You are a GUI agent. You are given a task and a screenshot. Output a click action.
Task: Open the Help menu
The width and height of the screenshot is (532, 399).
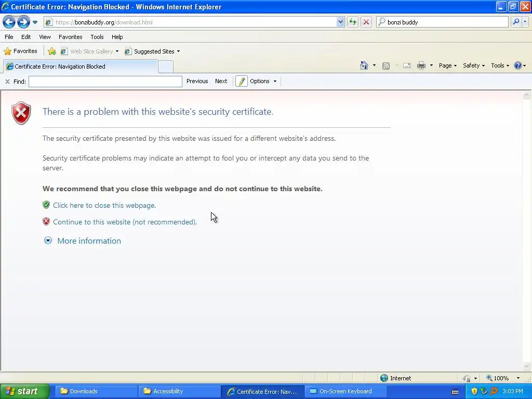click(117, 37)
